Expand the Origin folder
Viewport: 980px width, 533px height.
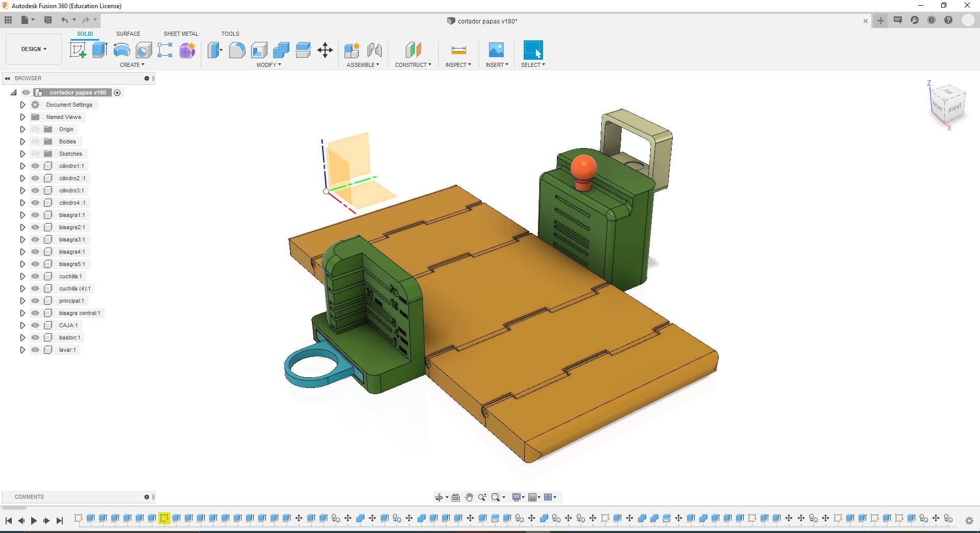(x=22, y=129)
